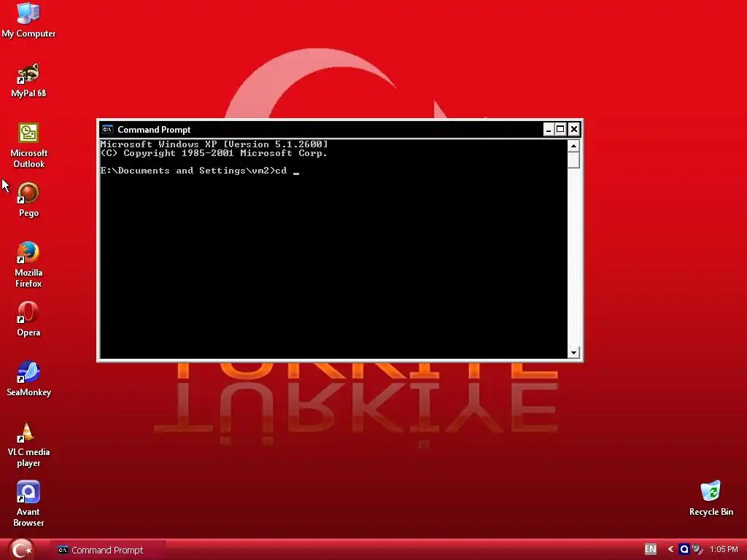Open the Command Prompt title bar system icon
747x560 pixels.
pos(107,130)
